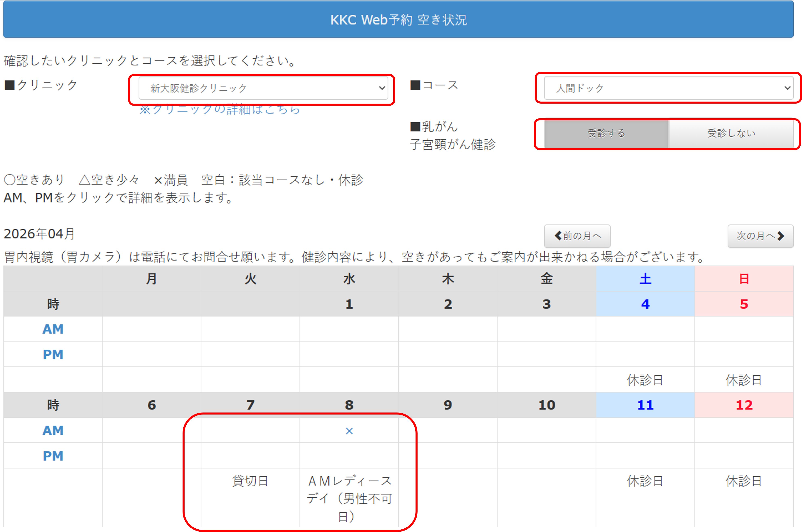Open the クリニック dropdown selector
Viewport: 802px width, 532px height.
tap(263, 88)
